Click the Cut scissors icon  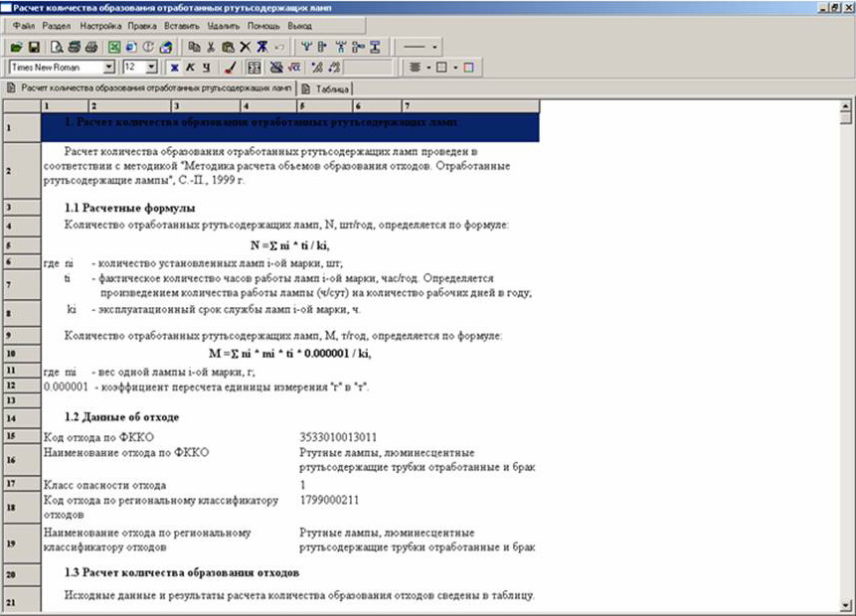(211, 47)
